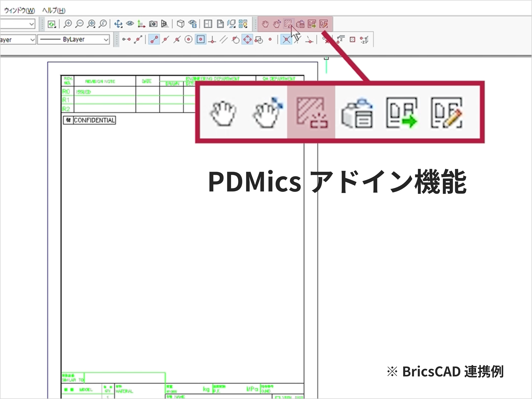The image size is (532, 399).
Task: Click the REVISION NOTE header text
Action: point(100,82)
